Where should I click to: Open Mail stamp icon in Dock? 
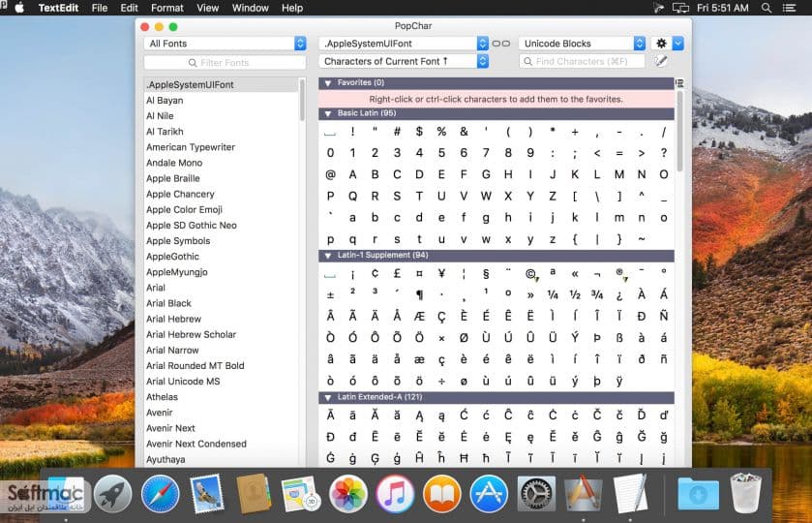coord(206,494)
